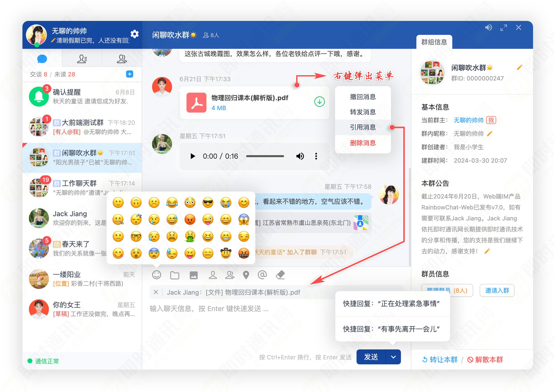Click the 邀请入群 button
Viewport: 554px width, 392px height.
(497, 290)
